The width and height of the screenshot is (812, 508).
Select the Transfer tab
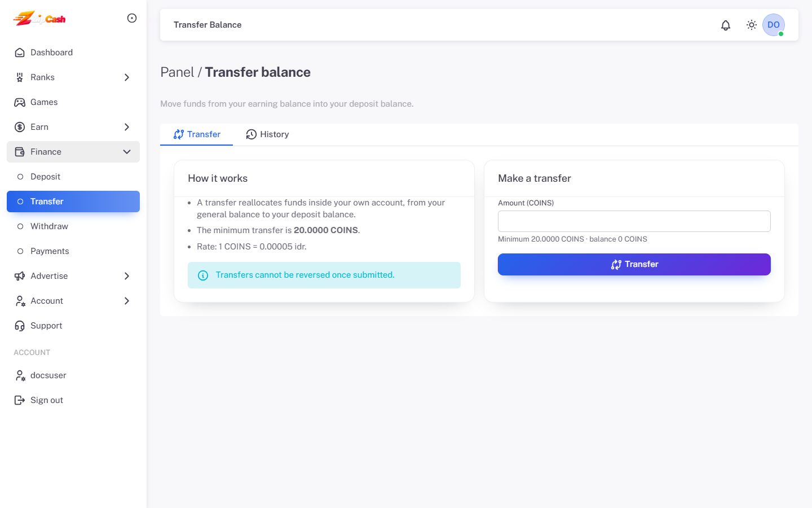click(197, 134)
